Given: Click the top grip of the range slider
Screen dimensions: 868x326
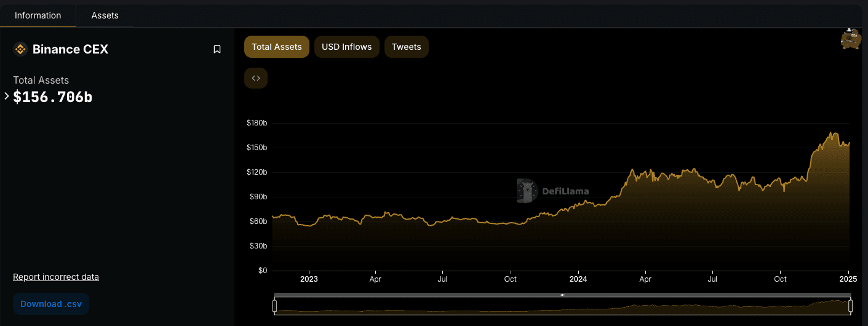Looking at the screenshot, I should (562, 295).
